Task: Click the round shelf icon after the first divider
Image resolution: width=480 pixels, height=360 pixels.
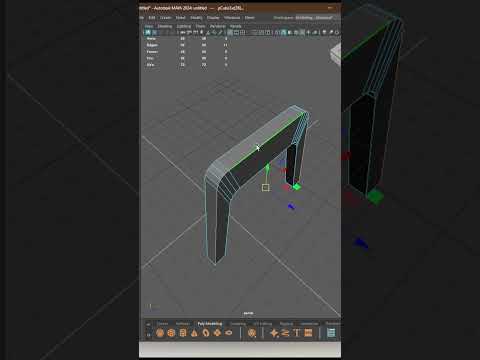Action: click(x=252, y=333)
